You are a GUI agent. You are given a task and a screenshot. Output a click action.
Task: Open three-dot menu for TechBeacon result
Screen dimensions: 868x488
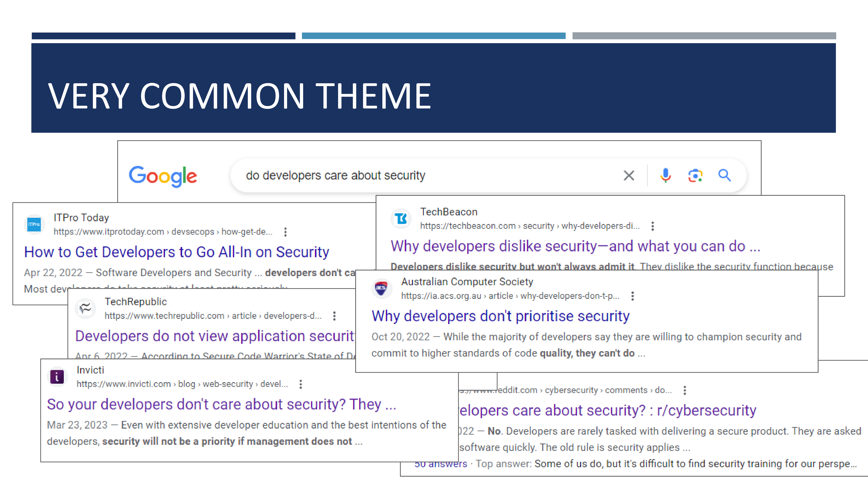tap(653, 226)
